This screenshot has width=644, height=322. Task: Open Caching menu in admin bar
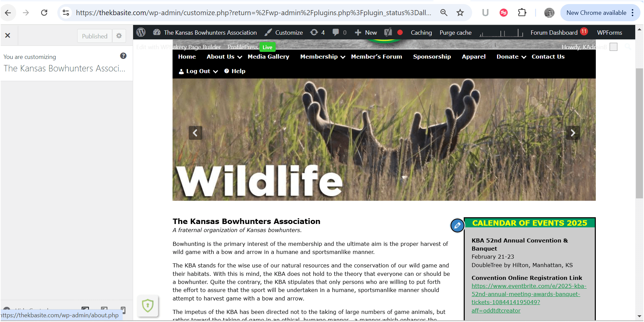pos(421,32)
